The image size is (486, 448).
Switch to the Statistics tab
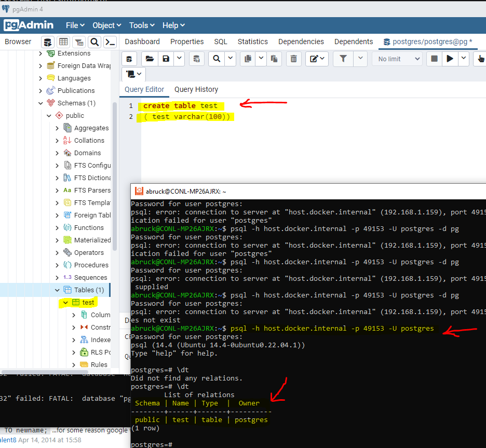coord(253,42)
